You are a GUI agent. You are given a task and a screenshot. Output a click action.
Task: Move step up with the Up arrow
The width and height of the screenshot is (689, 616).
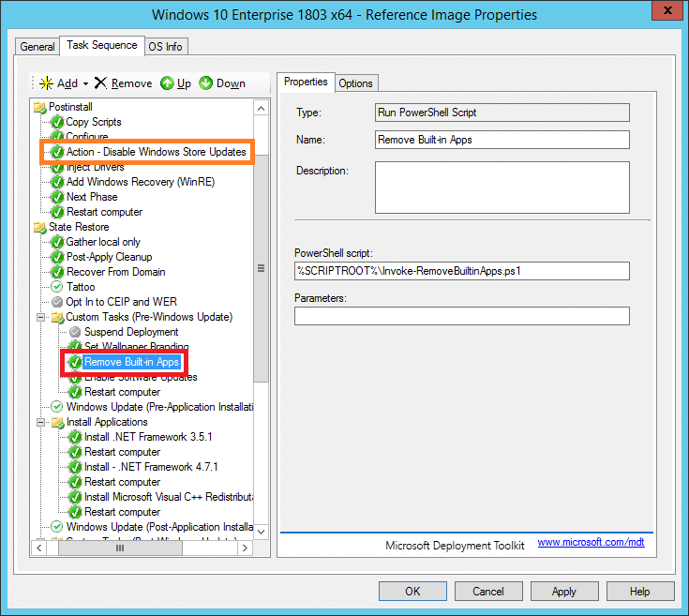coord(176,83)
